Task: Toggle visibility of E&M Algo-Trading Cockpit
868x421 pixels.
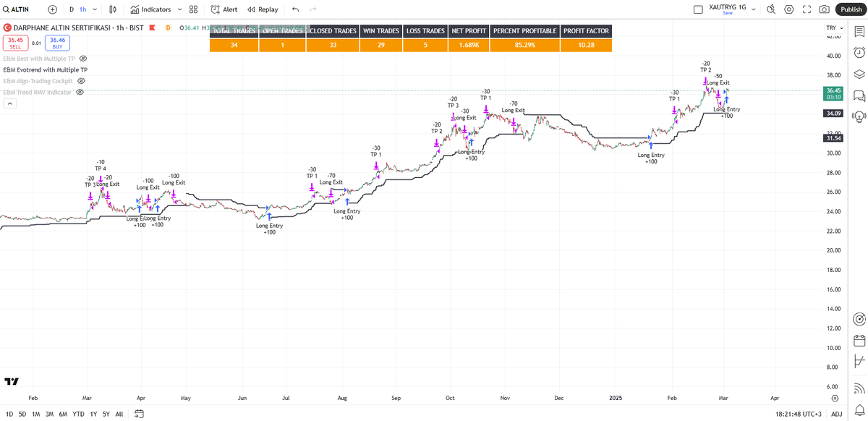Action: pyautogui.click(x=81, y=81)
